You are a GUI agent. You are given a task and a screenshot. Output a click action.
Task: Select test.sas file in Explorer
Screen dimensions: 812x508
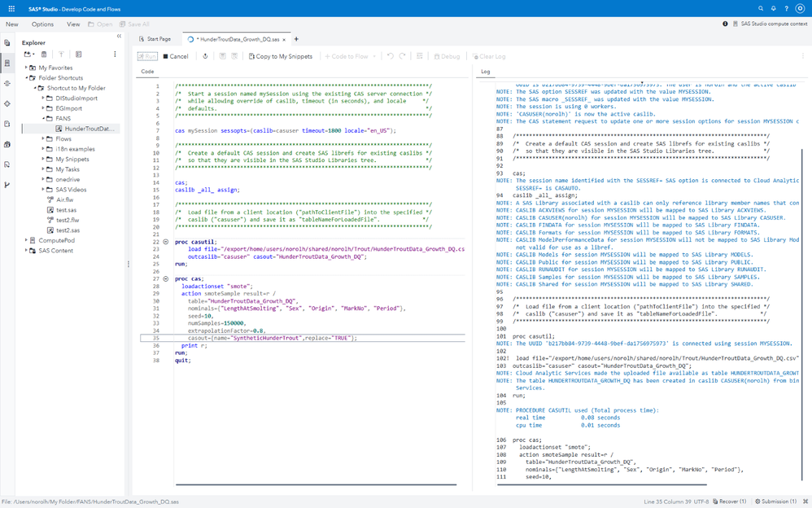tap(66, 210)
